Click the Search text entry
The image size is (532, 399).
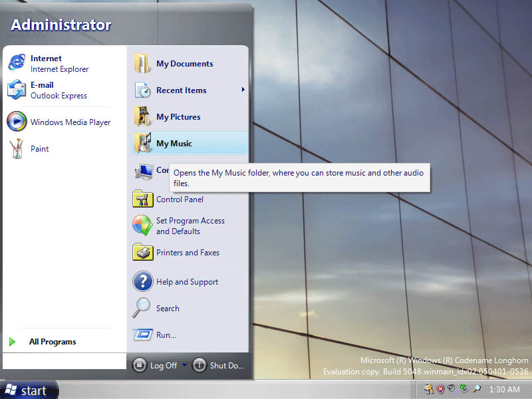pyautogui.click(x=168, y=309)
